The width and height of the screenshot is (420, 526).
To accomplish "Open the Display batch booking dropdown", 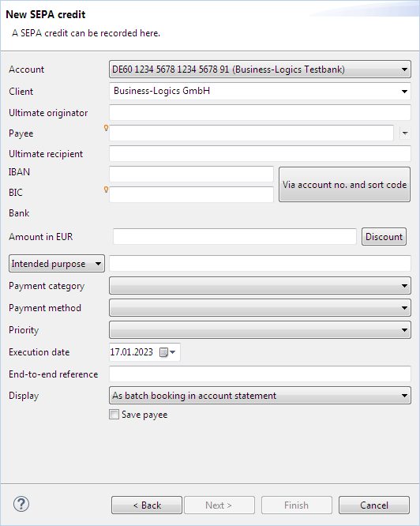I will pyautogui.click(x=260, y=396).
